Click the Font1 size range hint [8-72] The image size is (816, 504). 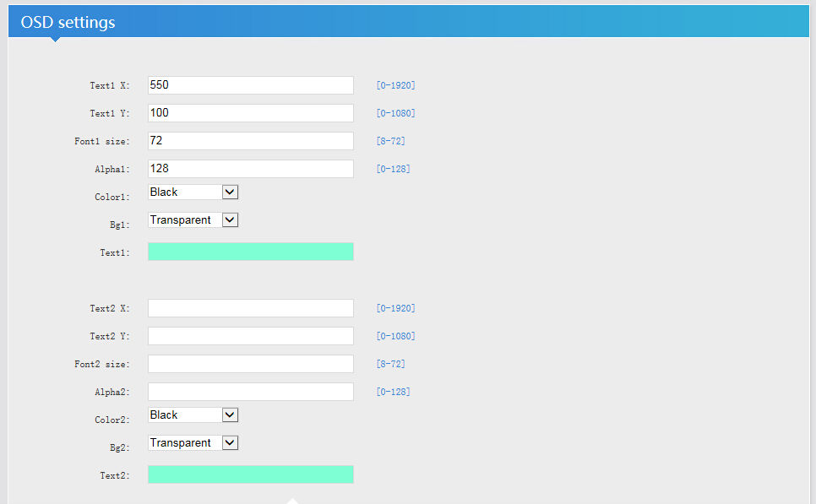tap(390, 141)
